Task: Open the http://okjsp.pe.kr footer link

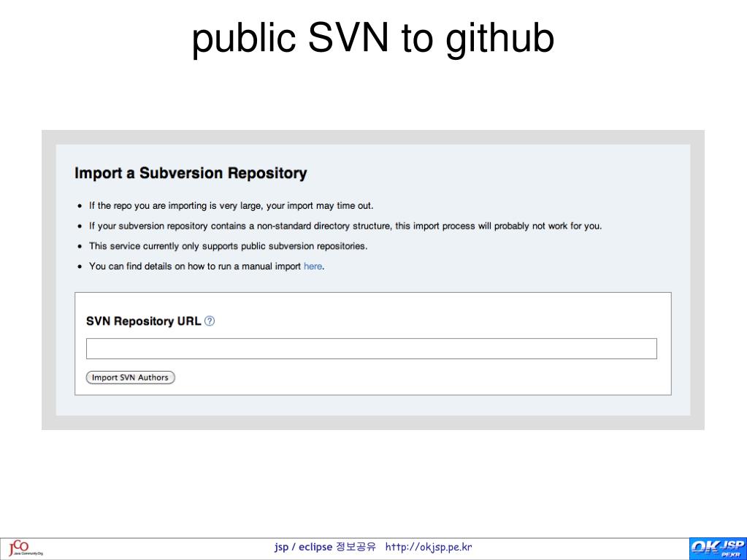Action: pyautogui.click(x=429, y=547)
